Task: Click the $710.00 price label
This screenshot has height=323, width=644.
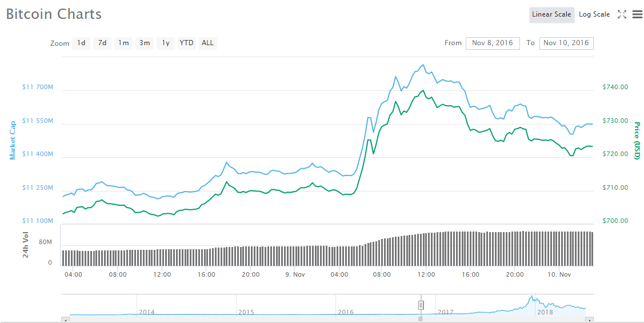Action: 615,188
